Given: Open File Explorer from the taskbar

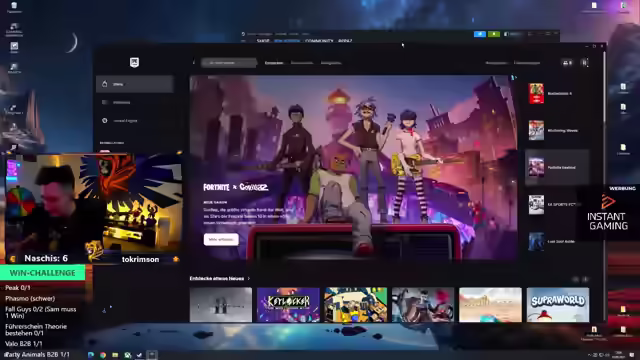Looking at the screenshot, I should [x=115, y=355].
